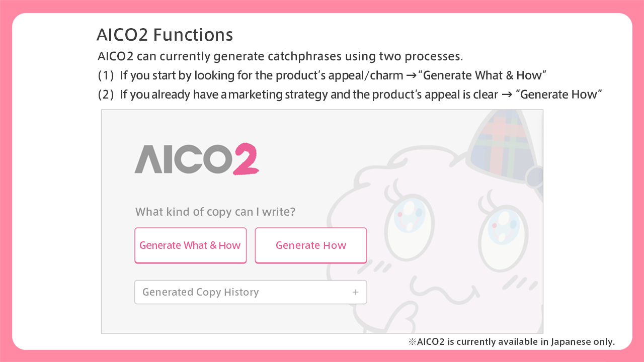Screen dimensions: 644x362
Task: Select the Generate How button
Action: point(310,245)
